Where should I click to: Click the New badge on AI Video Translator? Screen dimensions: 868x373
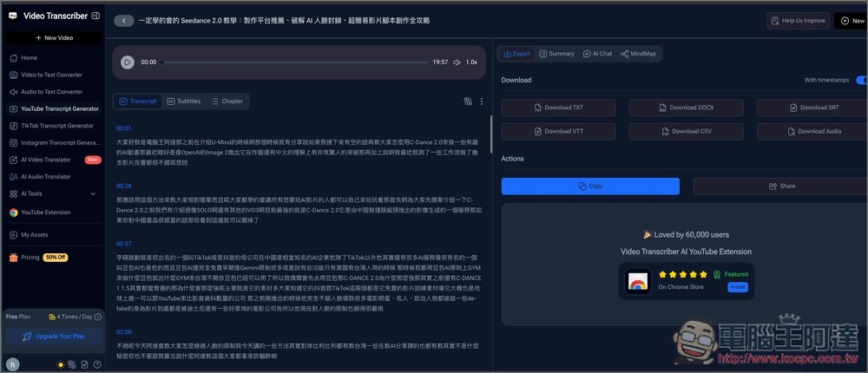pos(93,160)
